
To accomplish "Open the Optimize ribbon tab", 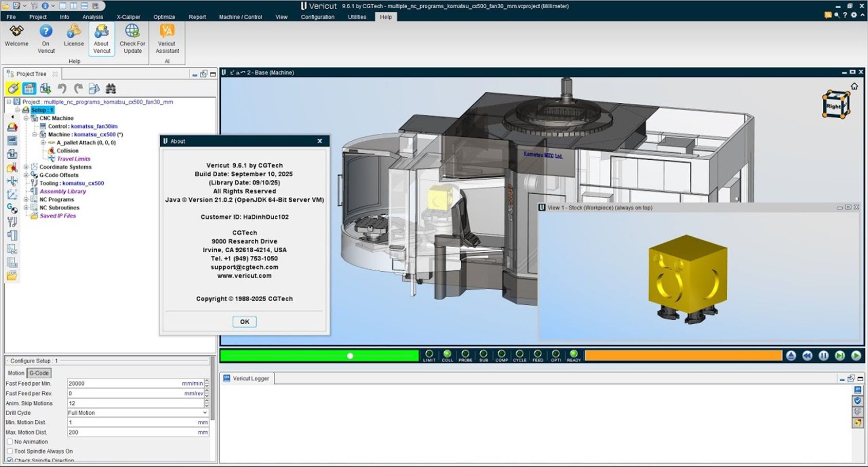I will tap(164, 17).
